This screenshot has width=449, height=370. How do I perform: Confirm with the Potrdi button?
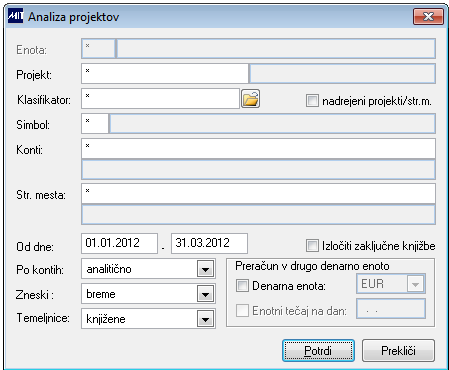[x=318, y=350]
